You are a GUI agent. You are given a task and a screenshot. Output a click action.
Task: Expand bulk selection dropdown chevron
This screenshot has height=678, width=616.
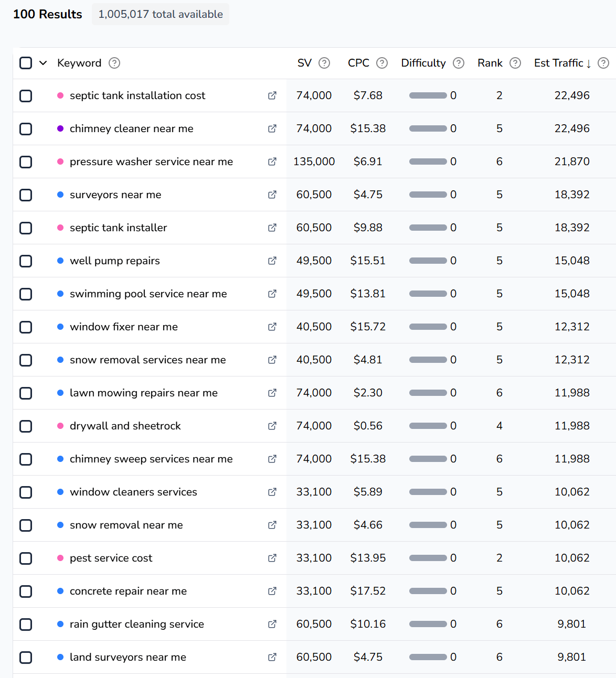click(x=43, y=63)
